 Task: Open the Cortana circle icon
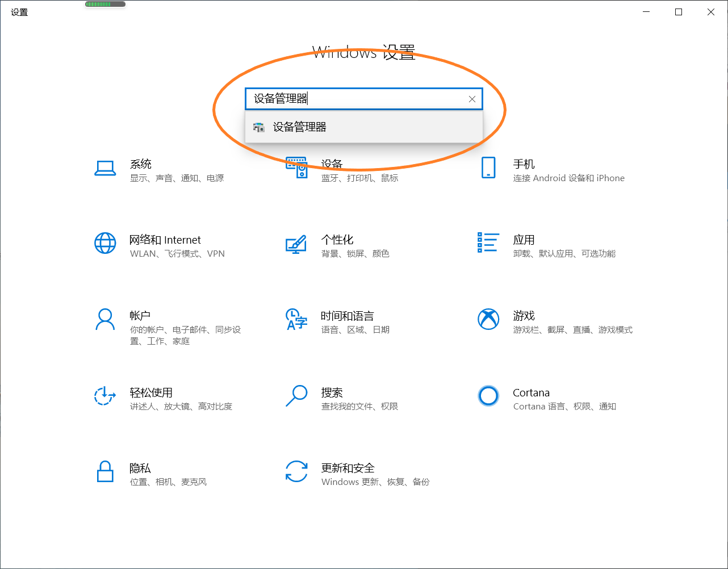(x=488, y=396)
